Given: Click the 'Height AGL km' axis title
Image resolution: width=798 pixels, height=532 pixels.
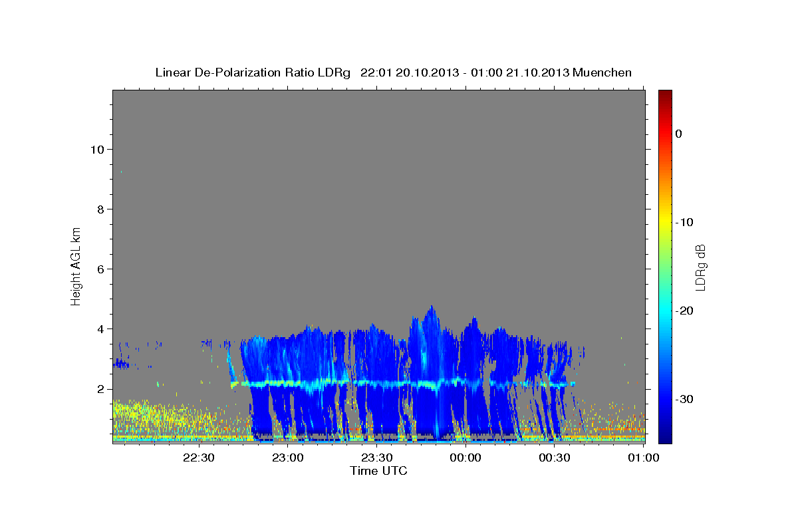Looking at the screenshot, I should click(76, 265).
